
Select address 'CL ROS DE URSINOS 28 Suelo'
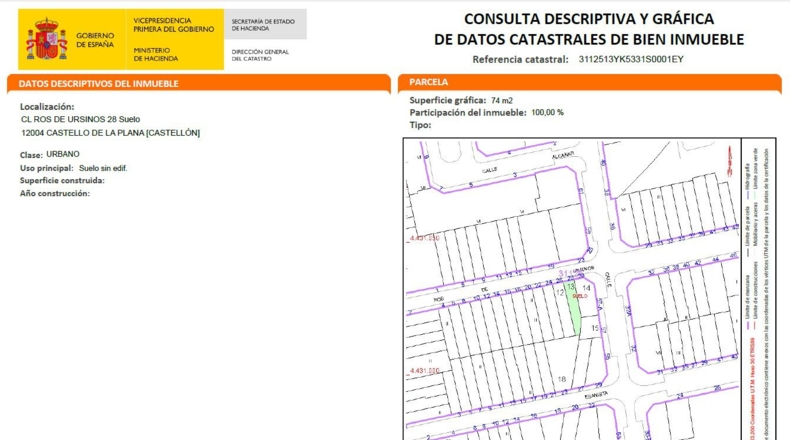click(x=81, y=119)
